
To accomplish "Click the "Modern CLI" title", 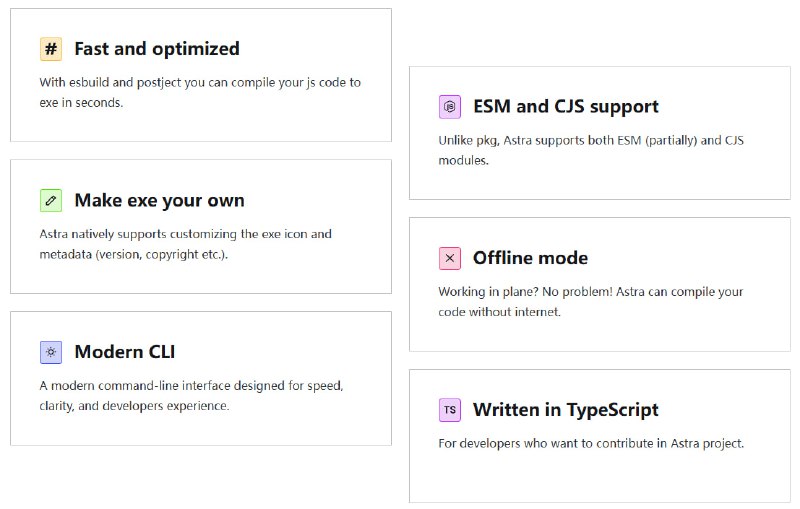I will point(125,352).
